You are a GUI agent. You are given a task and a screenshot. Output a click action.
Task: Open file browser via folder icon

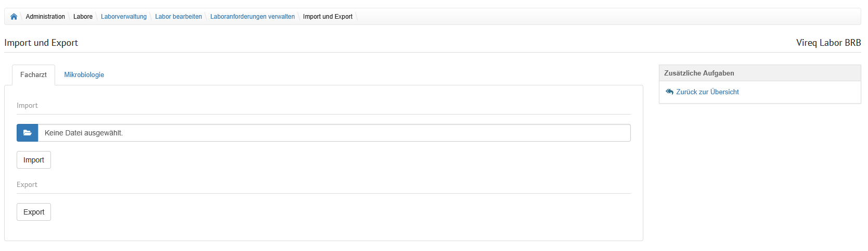(28, 133)
